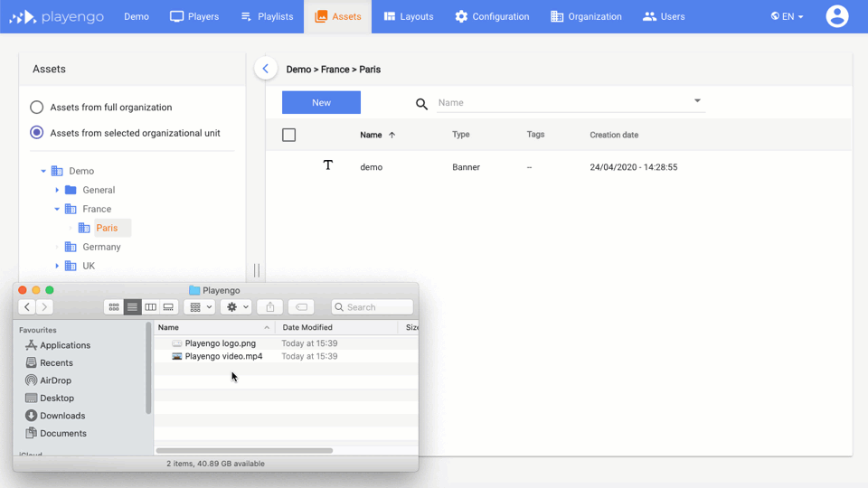Viewport: 868px width, 488px height.
Task: Switch Finder to icon view
Action: [114, 307]
